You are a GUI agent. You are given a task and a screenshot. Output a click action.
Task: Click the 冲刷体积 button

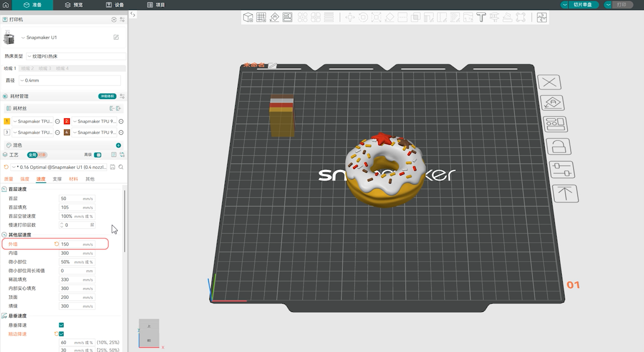tap(107, 96)
